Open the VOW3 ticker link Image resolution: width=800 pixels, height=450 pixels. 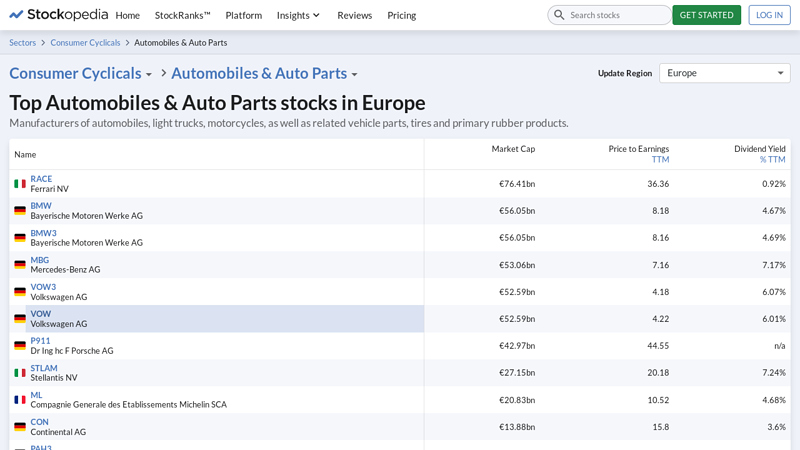[43, 287]
